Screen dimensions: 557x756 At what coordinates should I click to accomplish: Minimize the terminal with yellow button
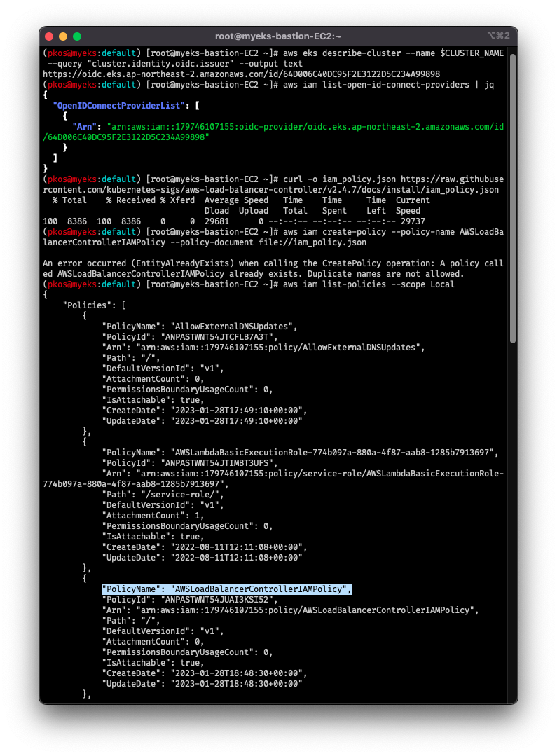62,36
